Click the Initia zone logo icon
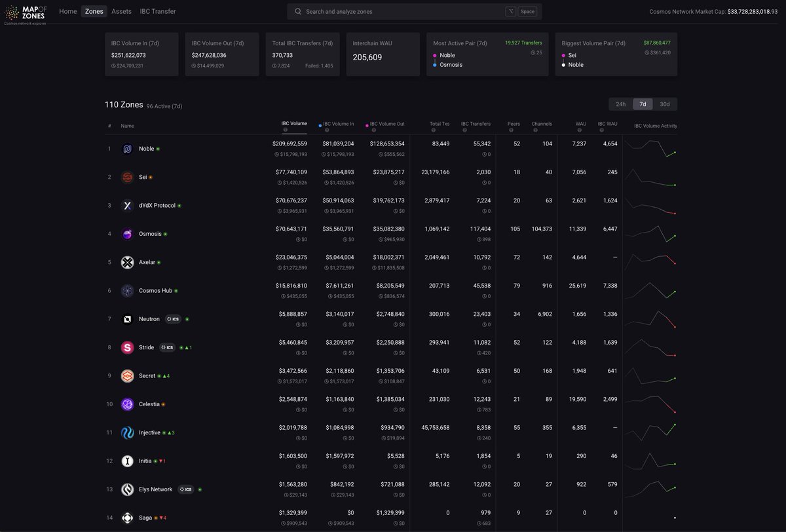The width and height of the screenshot is (786, 532). pyautogui.click(x=128, y=461)
